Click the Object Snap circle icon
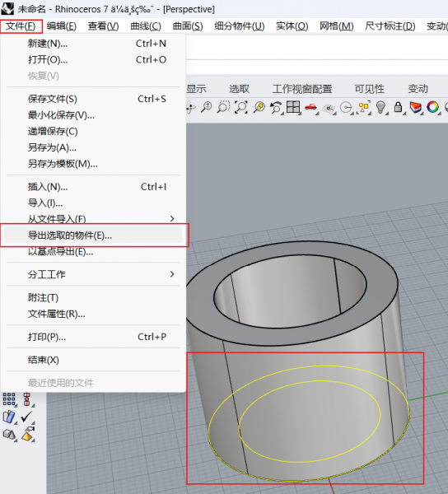 click(x=347, y=108)
